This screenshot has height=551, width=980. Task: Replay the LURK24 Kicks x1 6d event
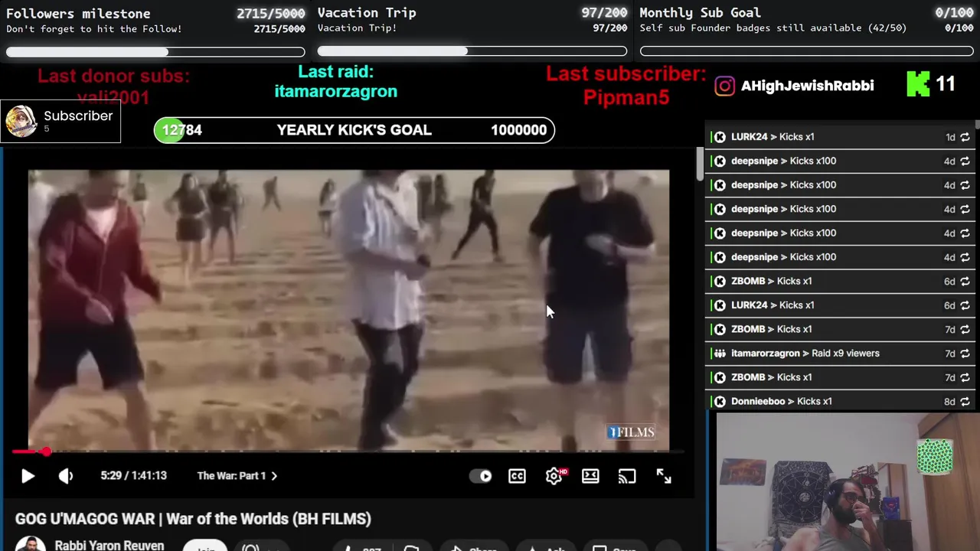pos(965,305)
